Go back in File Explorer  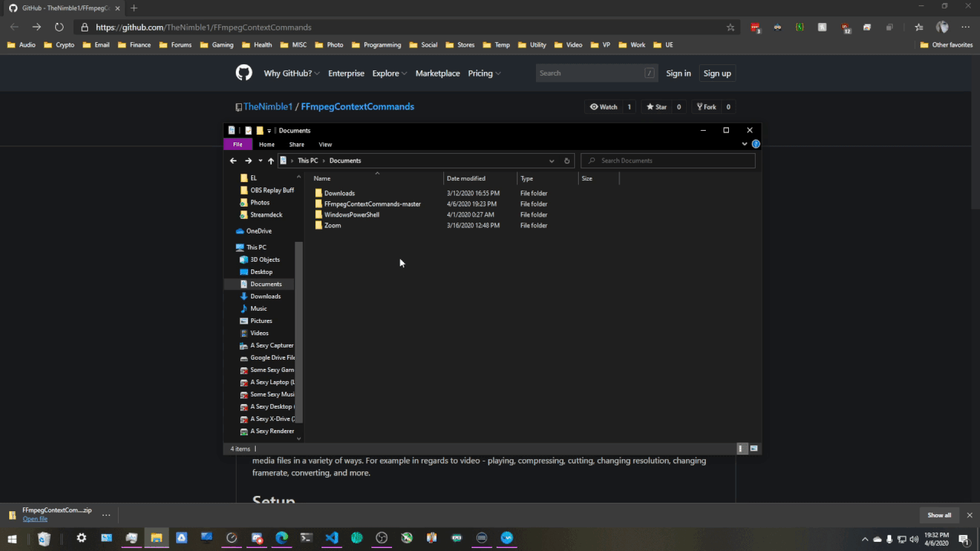234,161
